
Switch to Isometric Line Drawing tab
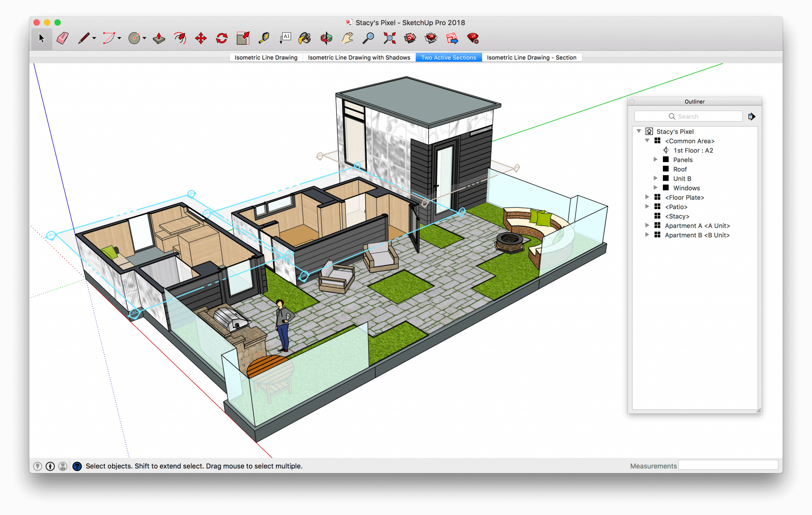[266, 57]
